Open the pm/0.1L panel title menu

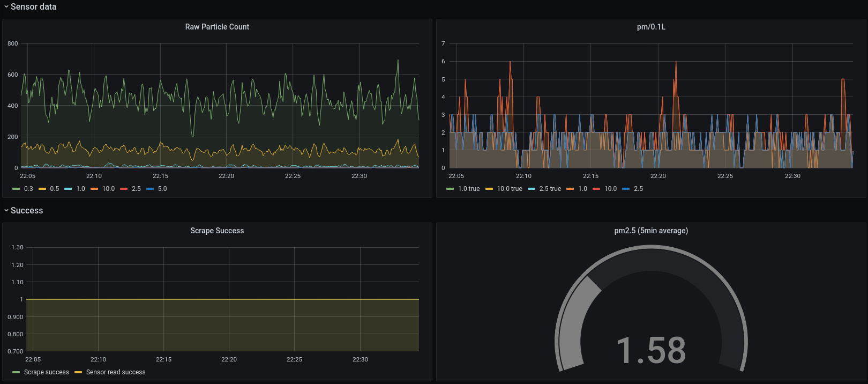point(651,27)
